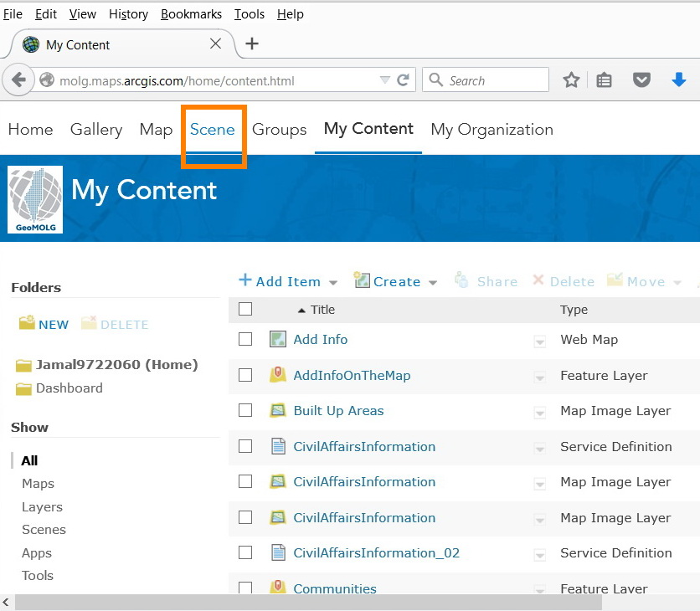Open the options arrow for AddInfoOnTheMap
Image resolution: width=700 pixels, height=611 pixels.
click(540, 377)
